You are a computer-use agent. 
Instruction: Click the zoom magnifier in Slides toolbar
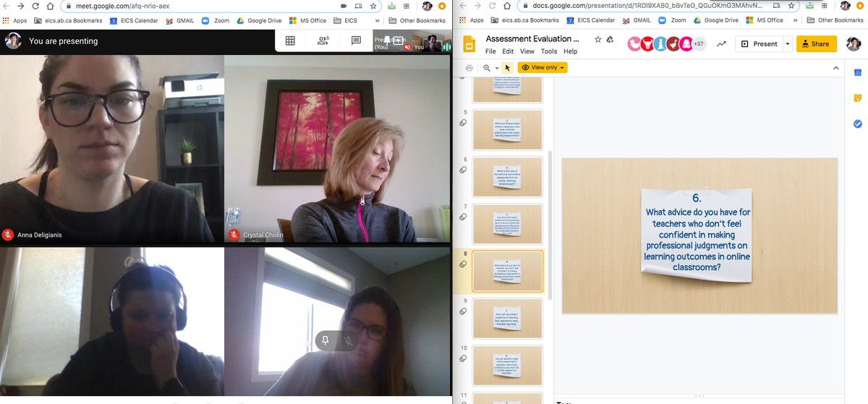pos(487,67)
